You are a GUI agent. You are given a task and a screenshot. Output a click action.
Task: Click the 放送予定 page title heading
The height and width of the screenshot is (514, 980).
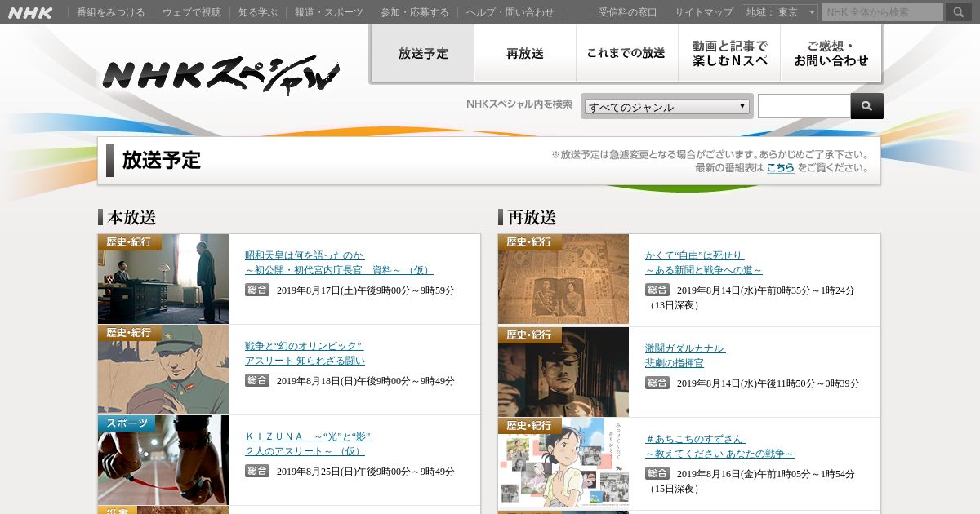point(161,160)
